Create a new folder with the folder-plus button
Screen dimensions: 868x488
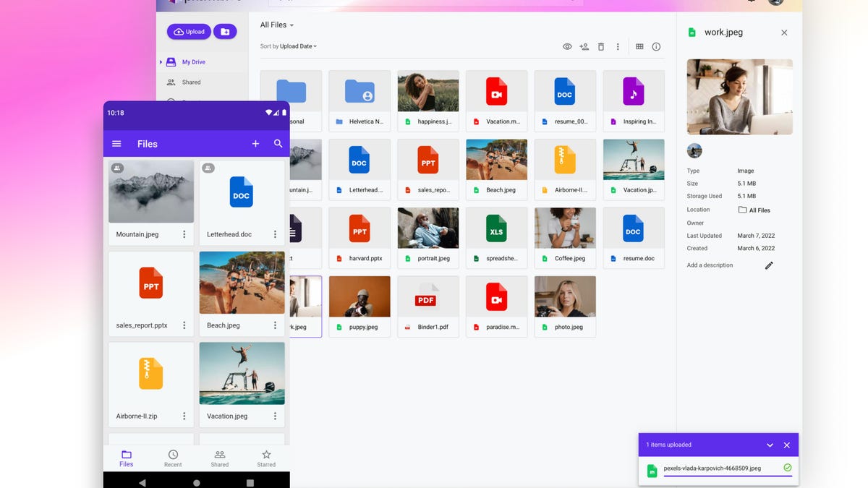click(225, 32)
